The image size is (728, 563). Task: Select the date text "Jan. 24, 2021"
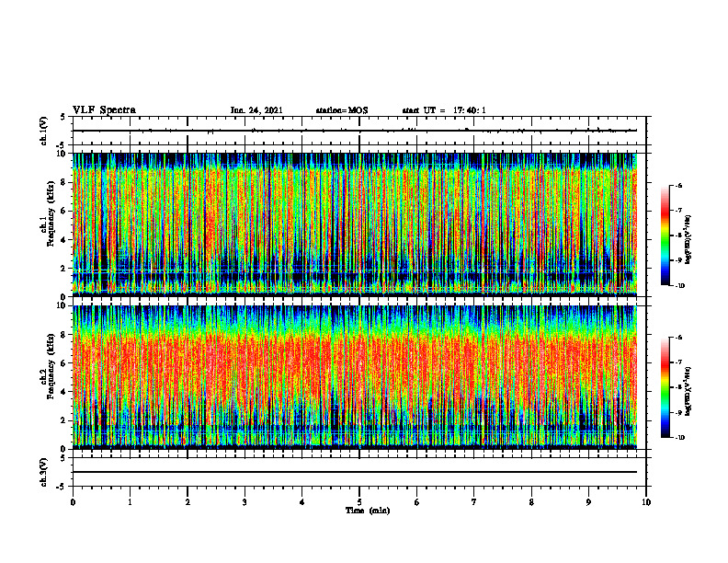(x=256, y=110)
